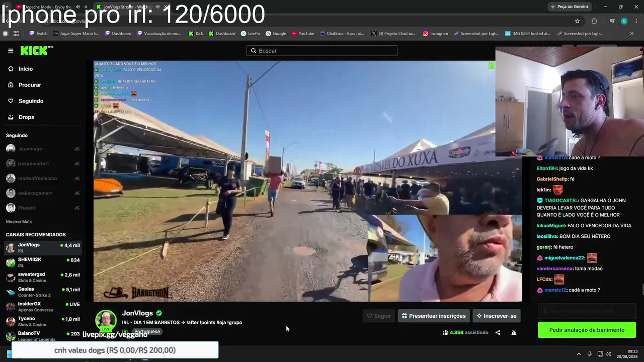Image resolution: width=644 pixels, height=362 pixels.
Task: Open Phasiot followed channel
Action: tap(43, 208)
